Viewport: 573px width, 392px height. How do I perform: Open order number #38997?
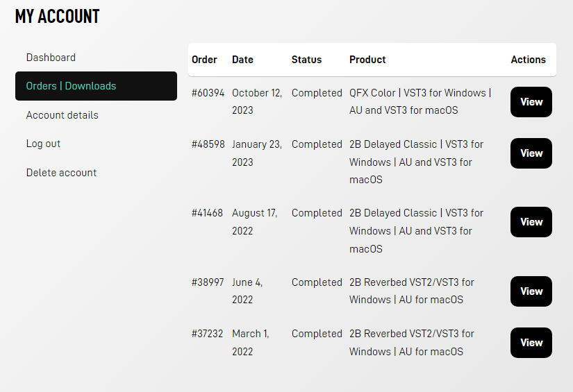[208, 282]
